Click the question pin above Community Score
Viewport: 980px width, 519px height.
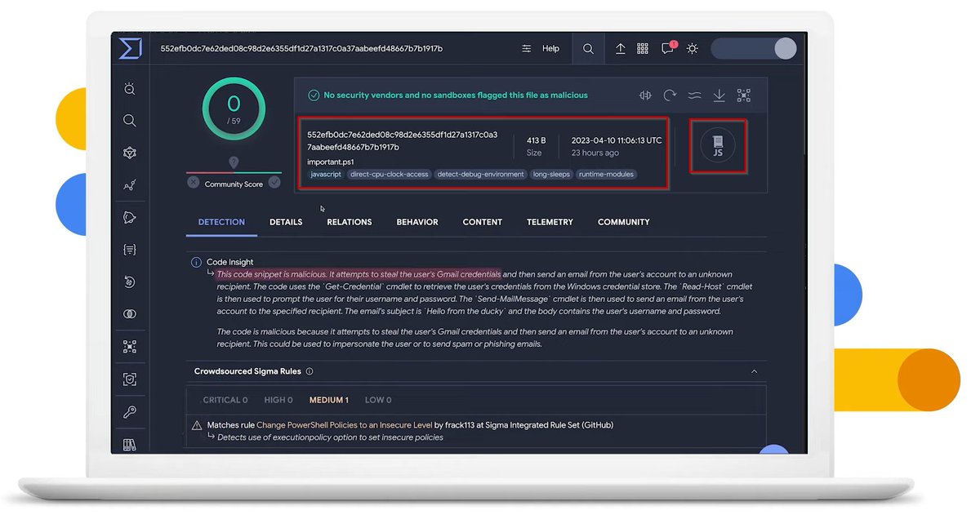[x=234, y=162]
